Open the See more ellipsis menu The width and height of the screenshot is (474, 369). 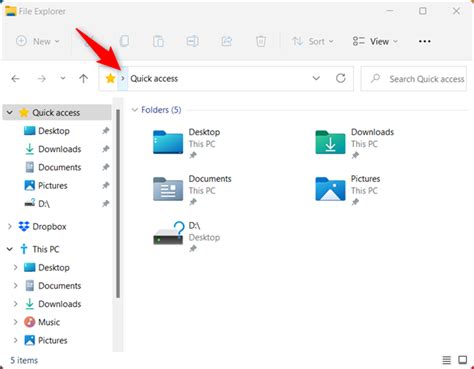tap(425, 41)
